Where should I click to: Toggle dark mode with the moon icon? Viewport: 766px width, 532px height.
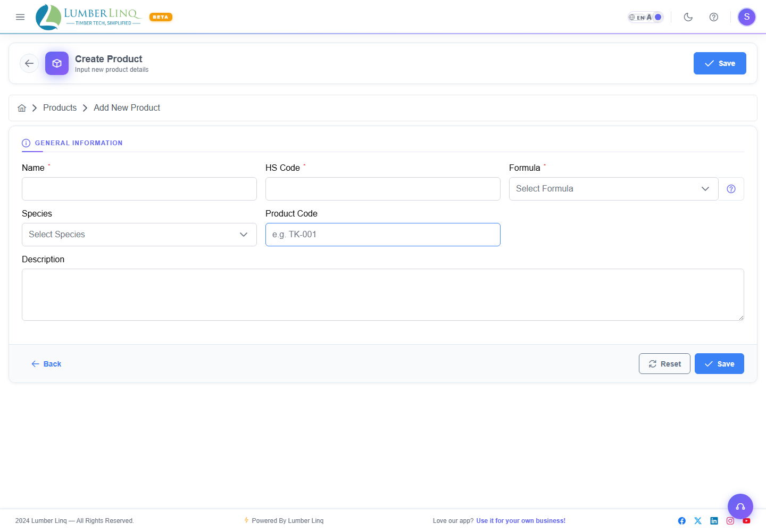[688, 17]
